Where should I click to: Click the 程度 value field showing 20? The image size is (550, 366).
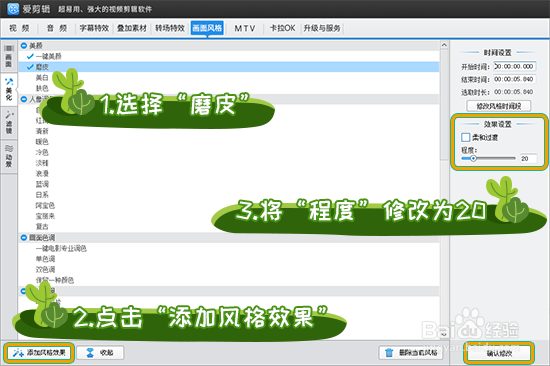pos(528,159)
